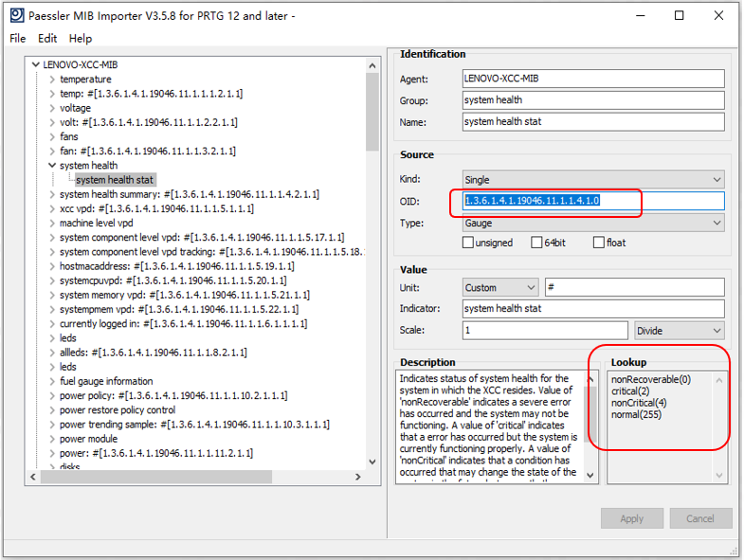744x560 pixels.
Task: Open the Divide scale mode dropdown
Action: [679, 331]
